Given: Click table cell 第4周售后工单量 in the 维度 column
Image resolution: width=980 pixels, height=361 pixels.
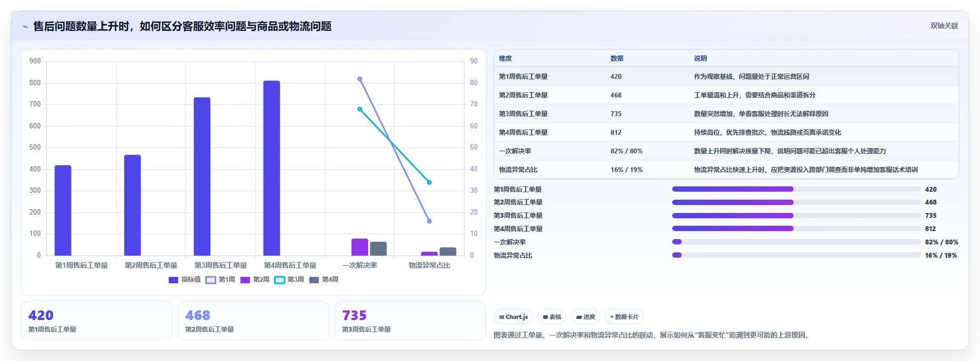Looking at the screenshot, I should tap(523, 133).
